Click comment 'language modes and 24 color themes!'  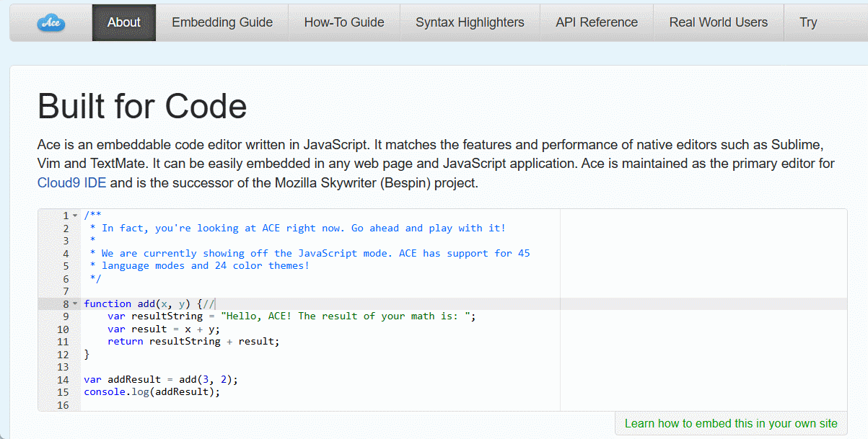click(199, 266)
